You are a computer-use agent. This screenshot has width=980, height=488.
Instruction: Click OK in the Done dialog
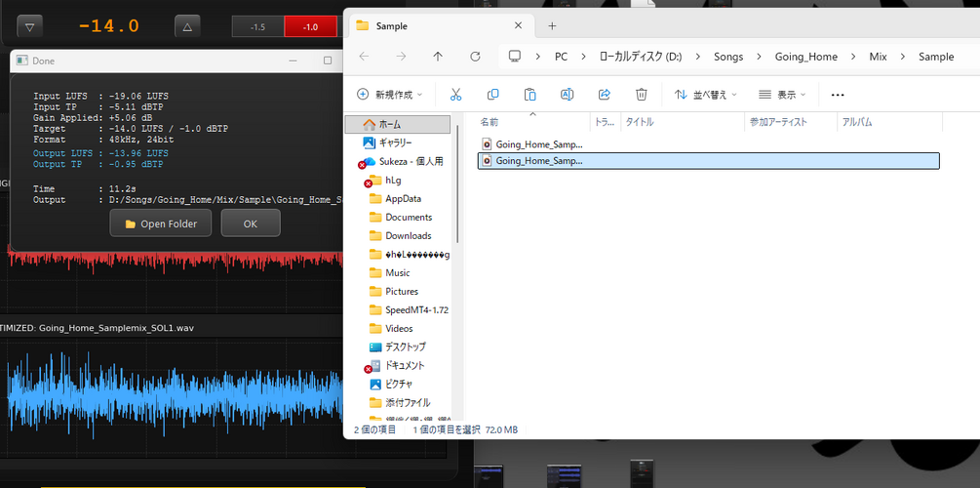pyautogui.click(x=250, y=224)
